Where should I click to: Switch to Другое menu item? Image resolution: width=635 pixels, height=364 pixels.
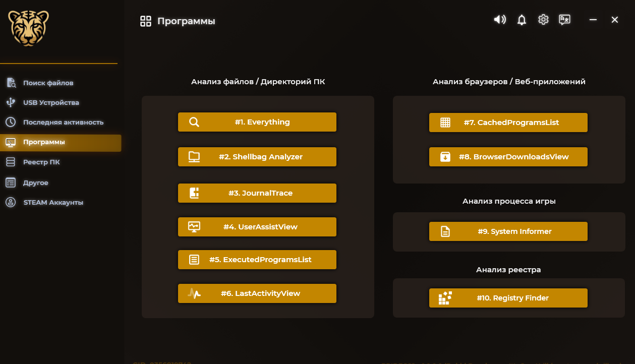coord(35,183)
